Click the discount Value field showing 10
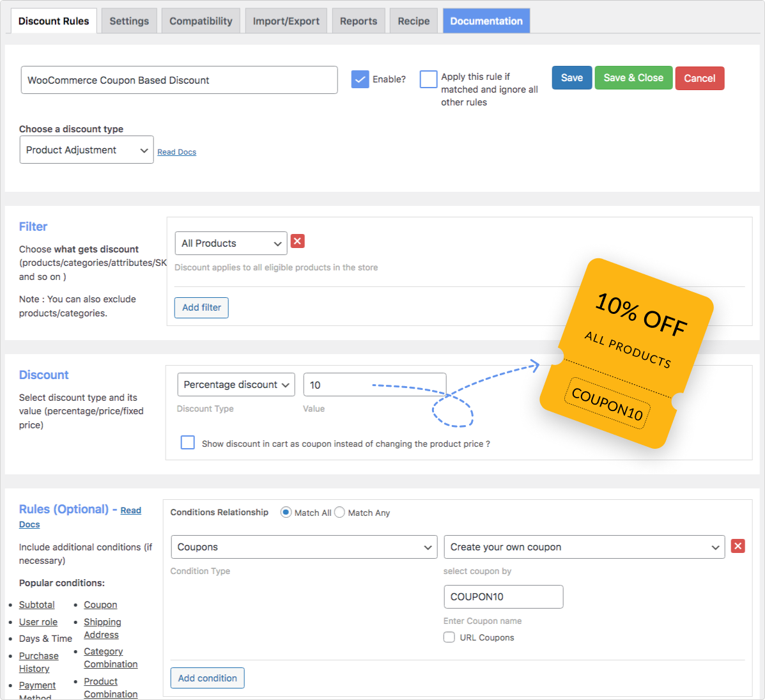This screenshot has height=700, width=765. click(x=375, y=385)
